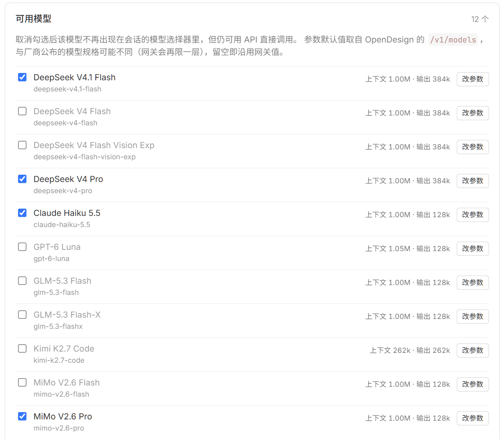This screenshot has height=446, width=504.
Task: Enable DeepSeek V4 Flash Vision Exp checkbox
Action: point(22,145)
